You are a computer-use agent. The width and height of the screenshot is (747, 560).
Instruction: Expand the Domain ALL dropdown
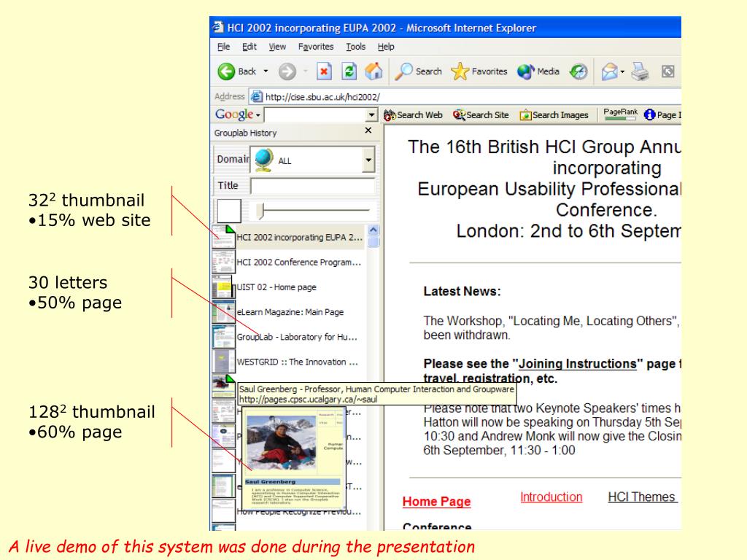click(x=368, y=160)
